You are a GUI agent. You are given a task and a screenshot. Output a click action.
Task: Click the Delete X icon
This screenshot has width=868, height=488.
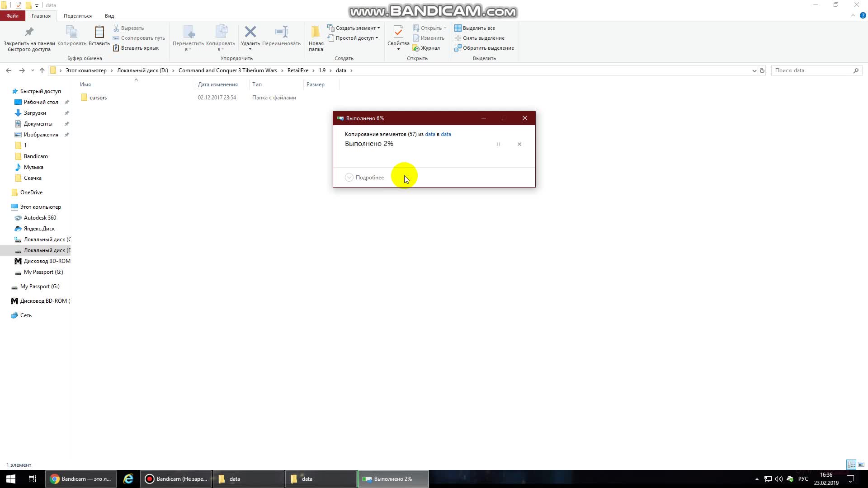point(250,32)
